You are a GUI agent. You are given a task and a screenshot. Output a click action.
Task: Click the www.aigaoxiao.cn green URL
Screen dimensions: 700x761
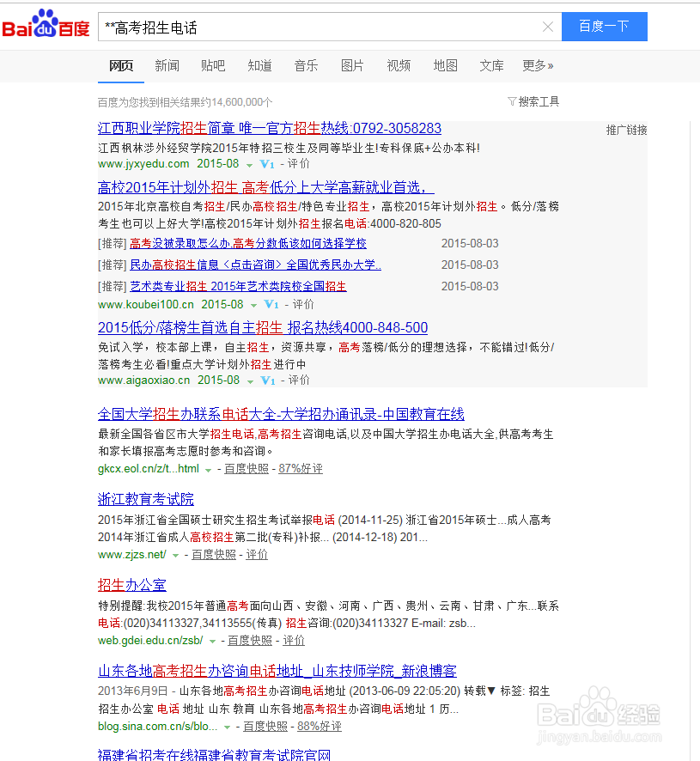pos(143,380)
